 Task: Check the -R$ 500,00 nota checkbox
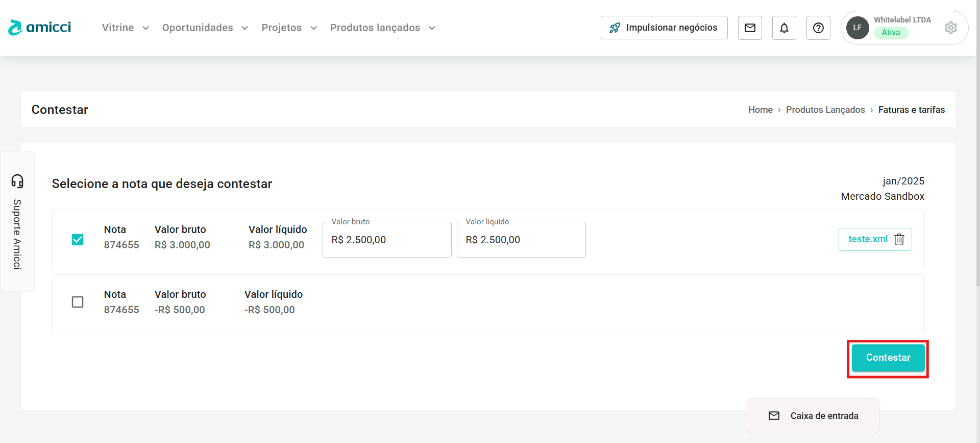tap(78, 302)
